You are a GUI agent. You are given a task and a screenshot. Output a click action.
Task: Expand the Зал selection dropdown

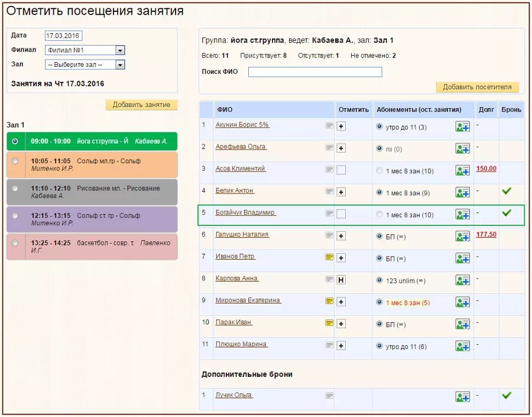click(x=85, y=64)
